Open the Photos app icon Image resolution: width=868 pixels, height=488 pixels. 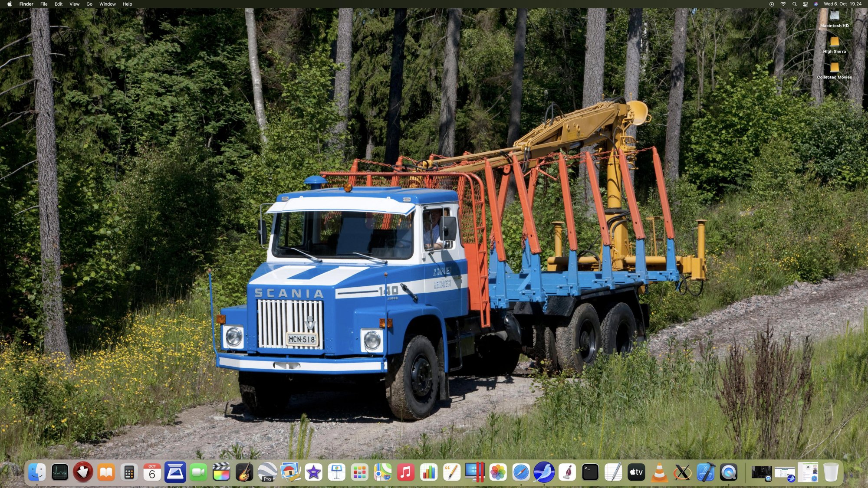[498, 472]
